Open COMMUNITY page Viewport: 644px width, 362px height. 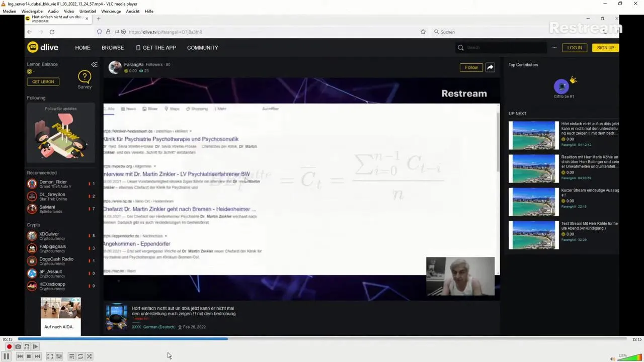pyautogui.click(x=203, y=48)
